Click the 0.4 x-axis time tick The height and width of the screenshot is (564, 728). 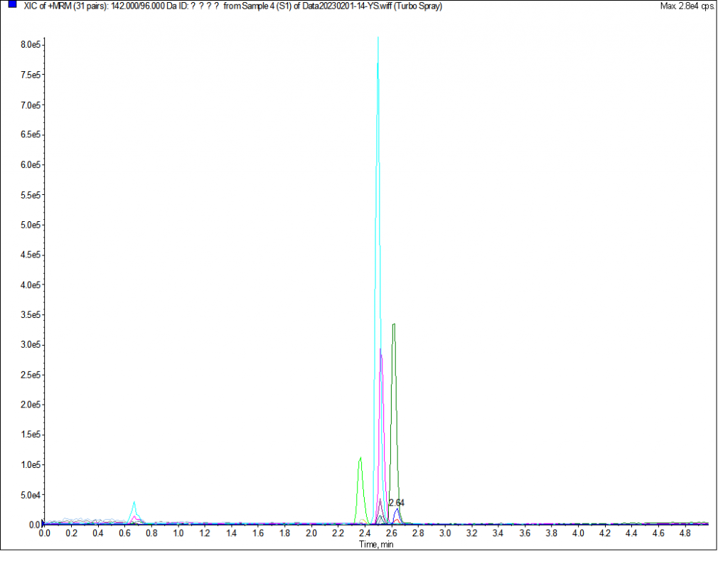98,533
